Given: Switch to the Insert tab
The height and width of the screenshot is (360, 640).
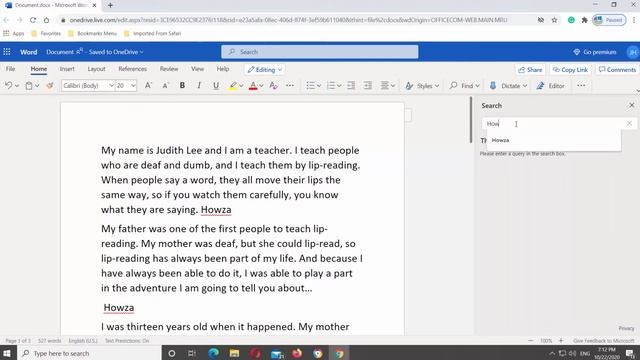Looking at the screenshot, I should (67, 69).
